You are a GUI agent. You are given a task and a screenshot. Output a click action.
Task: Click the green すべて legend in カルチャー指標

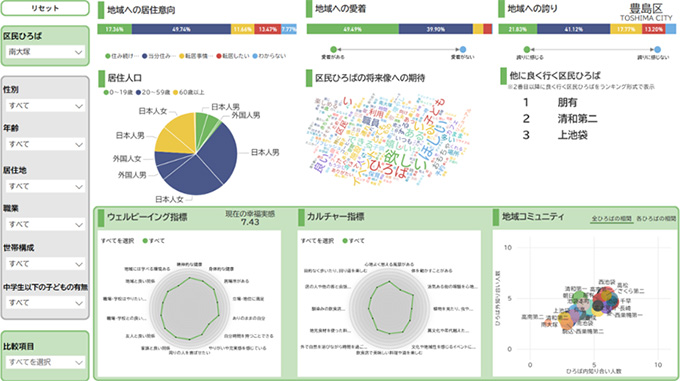(x=353, y=241)
